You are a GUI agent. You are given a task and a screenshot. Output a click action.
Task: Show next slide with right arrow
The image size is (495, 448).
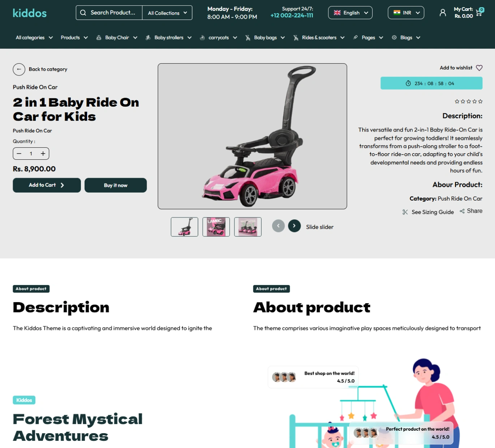coord(294,226)
